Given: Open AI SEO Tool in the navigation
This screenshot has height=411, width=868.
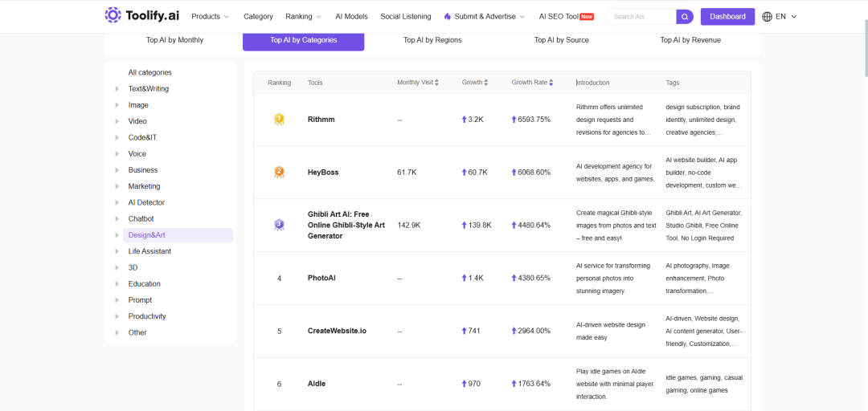Looking at the screenshot, I should click(559, 17).
